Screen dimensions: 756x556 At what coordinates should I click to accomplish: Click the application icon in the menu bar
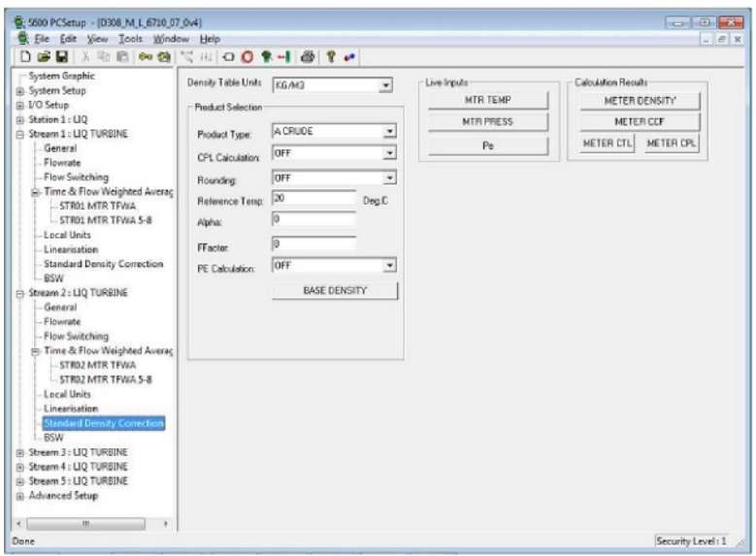click(x=22, y=38)
